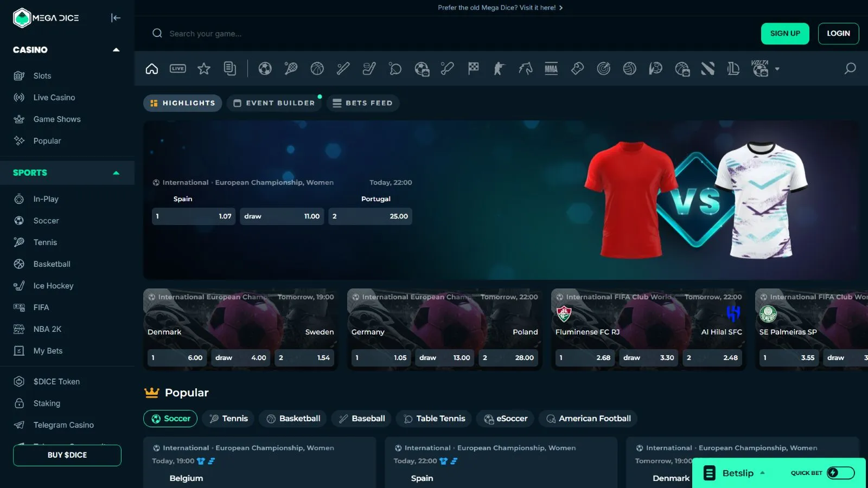Select the Soccer filter in Popular

170,419
